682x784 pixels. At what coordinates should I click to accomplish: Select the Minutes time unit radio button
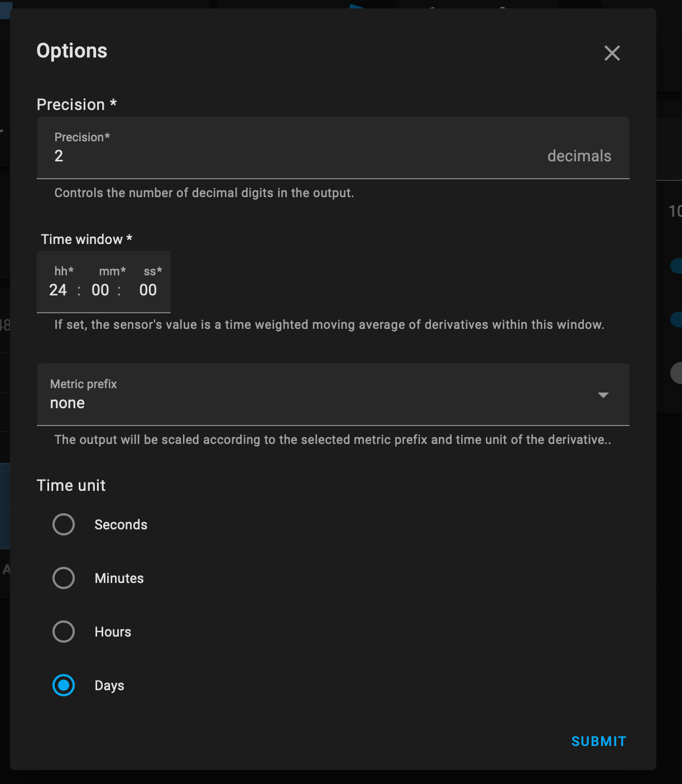tap(64, 578)
